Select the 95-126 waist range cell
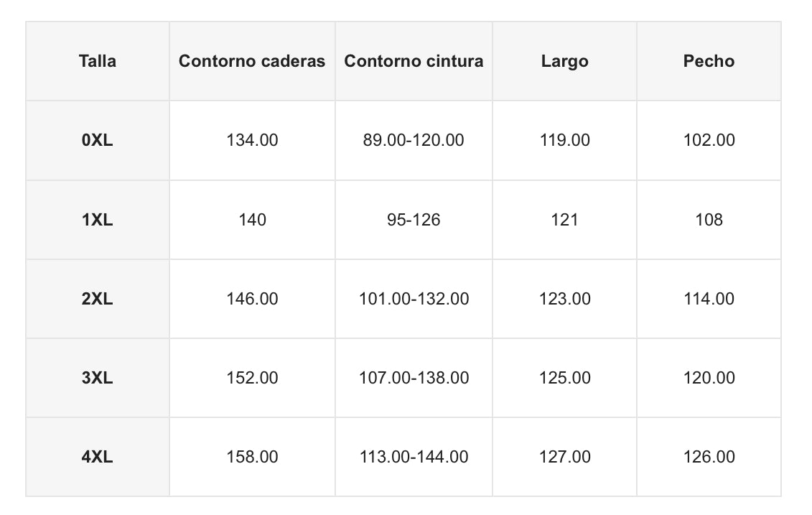This screenshot has width=812, height=515. point(414,220)
